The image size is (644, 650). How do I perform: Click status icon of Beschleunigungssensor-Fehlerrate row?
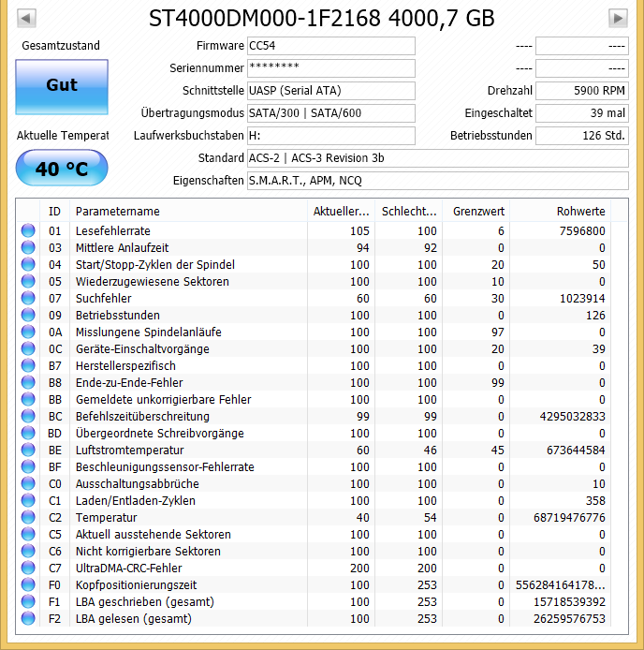coord(28,466)
